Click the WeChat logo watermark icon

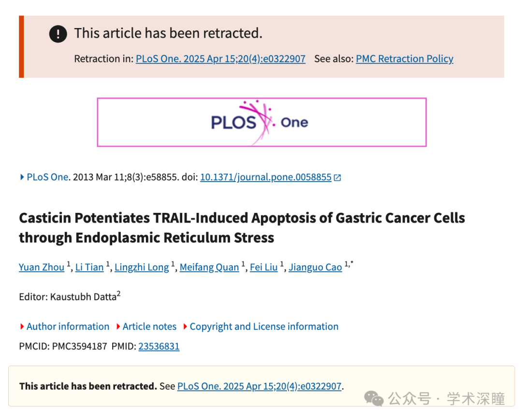click(x=374, y=398)
